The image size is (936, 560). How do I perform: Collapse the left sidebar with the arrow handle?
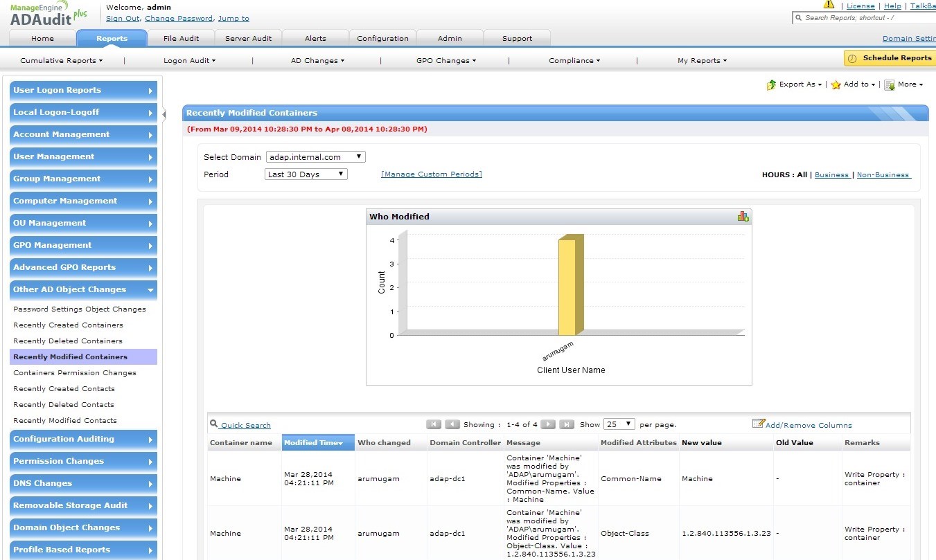point(164,114)
